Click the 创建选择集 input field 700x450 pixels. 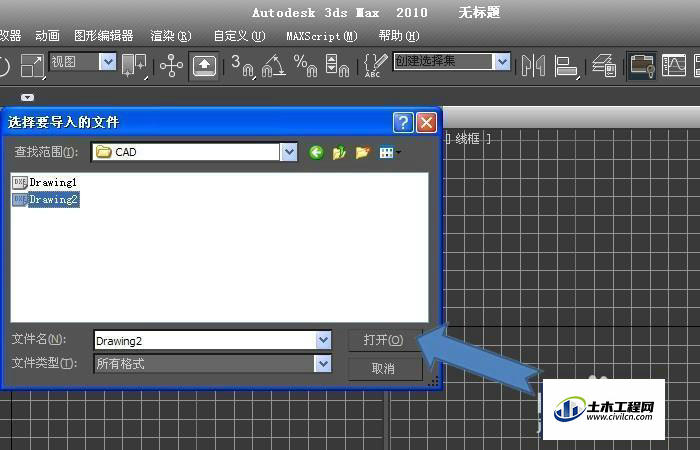[442, 62]
